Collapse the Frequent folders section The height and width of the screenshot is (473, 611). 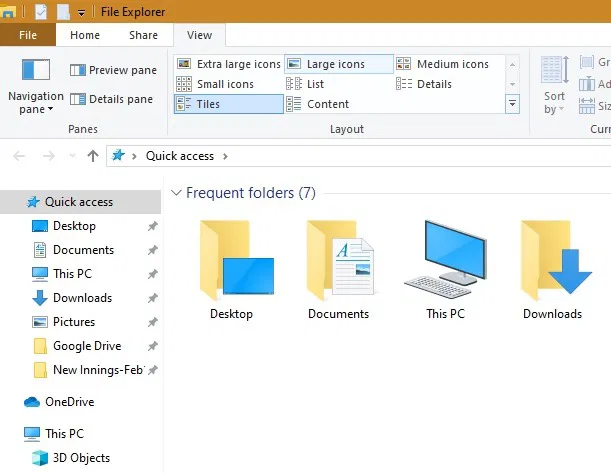176,193
